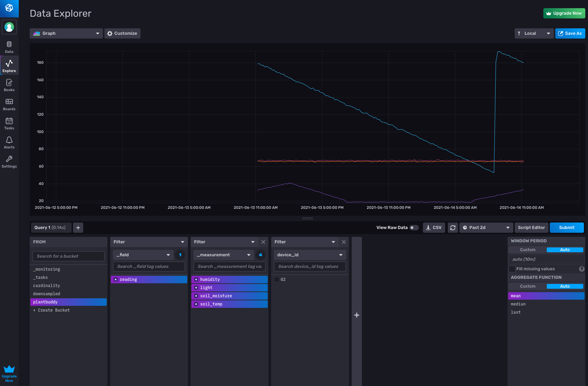Open Books from the left sidebar
This screenshot has width=588, height=386.
point(9,85)
